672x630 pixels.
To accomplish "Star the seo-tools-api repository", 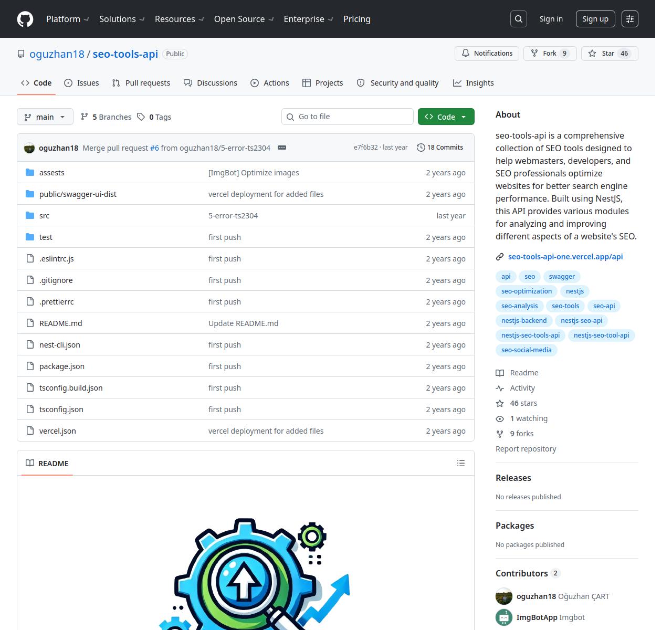I will [x=610, y=54].
